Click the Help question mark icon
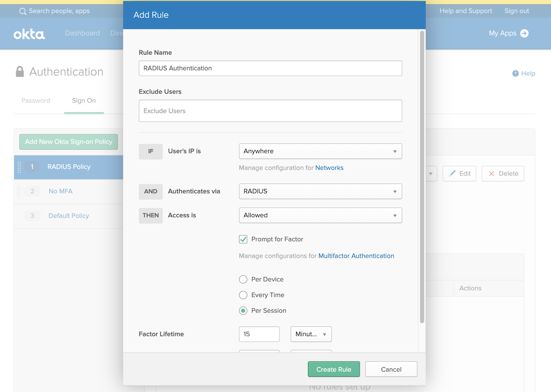The image size is (551, 392). click(x=515, y=73)
